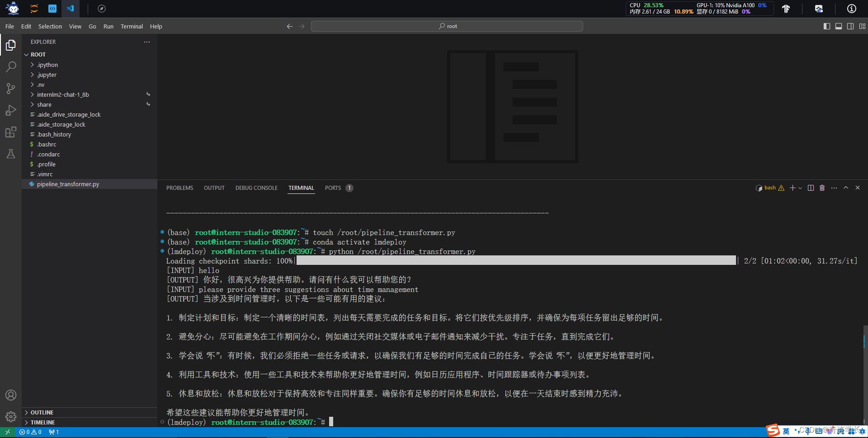Image resolution: width=868 pixels, height=438 pixels.
Task: Open the Explorer view in Activity Bar
Action: (x=11, y=45)
